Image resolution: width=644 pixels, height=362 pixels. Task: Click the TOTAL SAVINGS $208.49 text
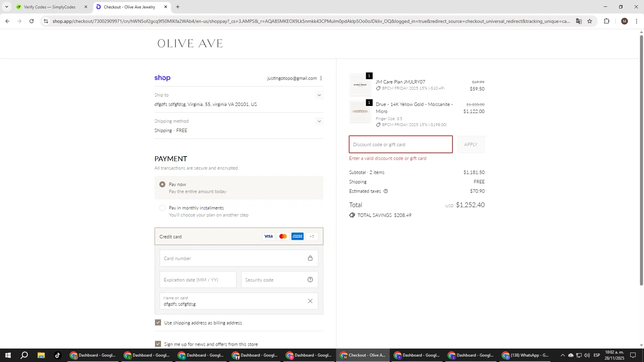click(384, 215)
